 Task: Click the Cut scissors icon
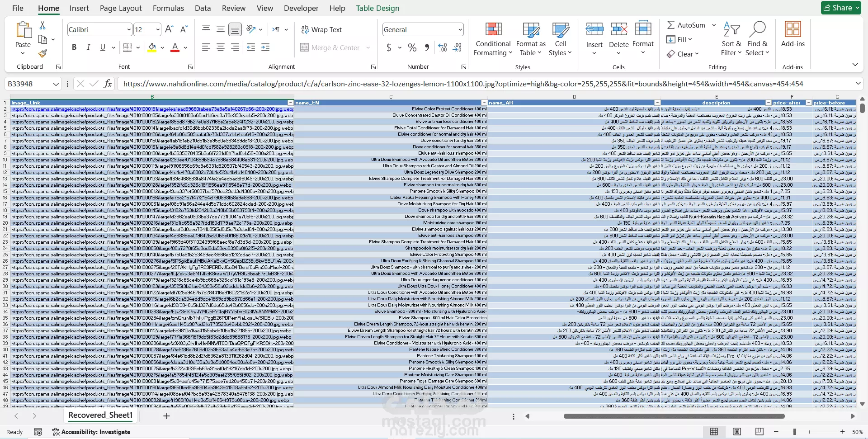click(42, 25)
